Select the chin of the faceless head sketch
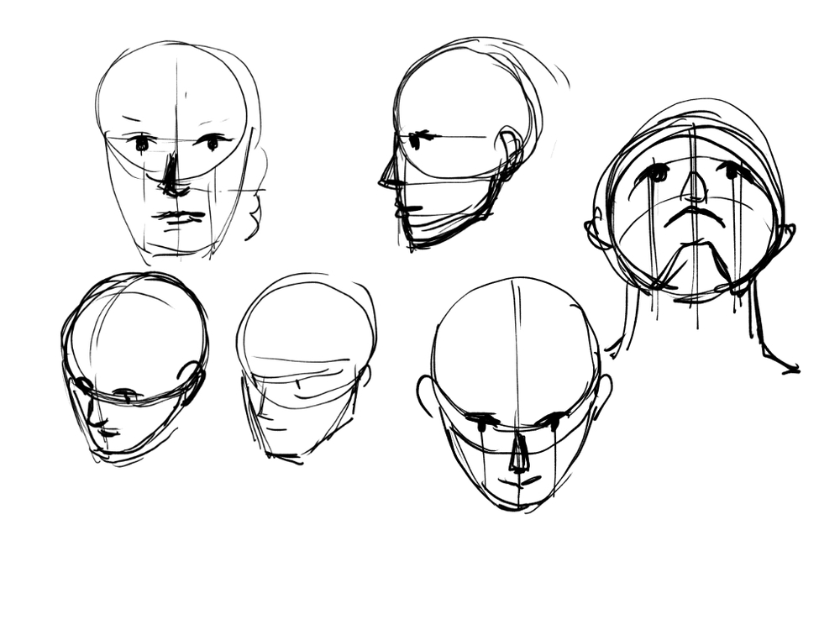The height and width of the screenshot is (630, 840). 283,456
